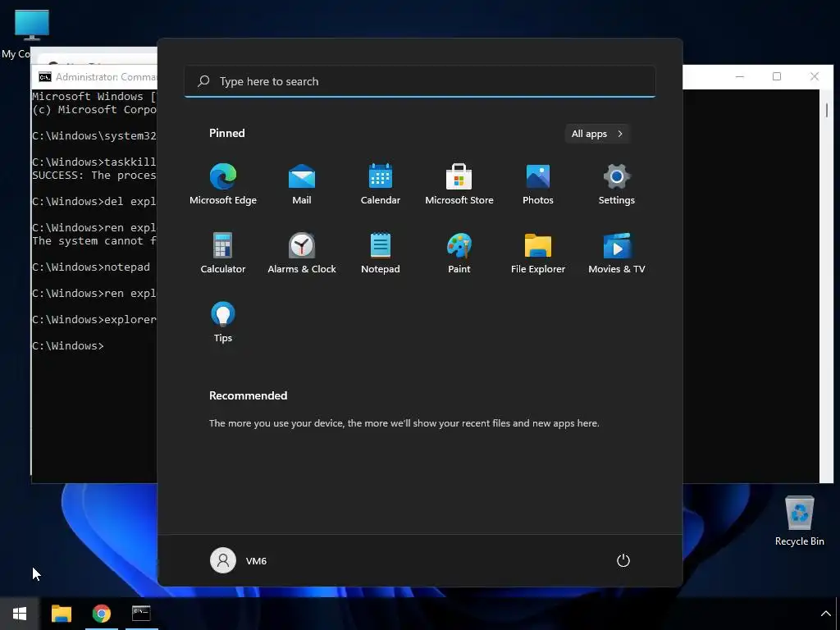
Task: Open Microsoft Edge from pinned apps
Action: [223, 185]
